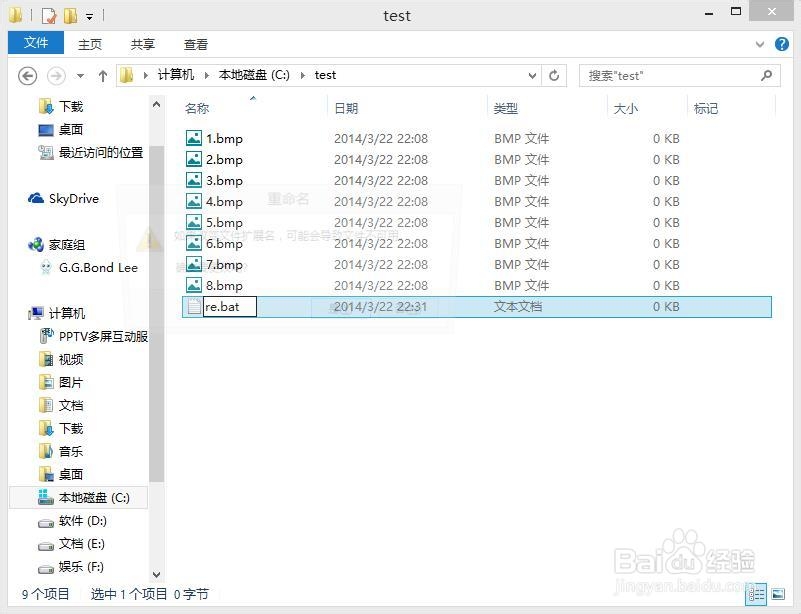Open Help with the blue question mark icon
The width and height of the screenshot is (801, 614).
782,44
